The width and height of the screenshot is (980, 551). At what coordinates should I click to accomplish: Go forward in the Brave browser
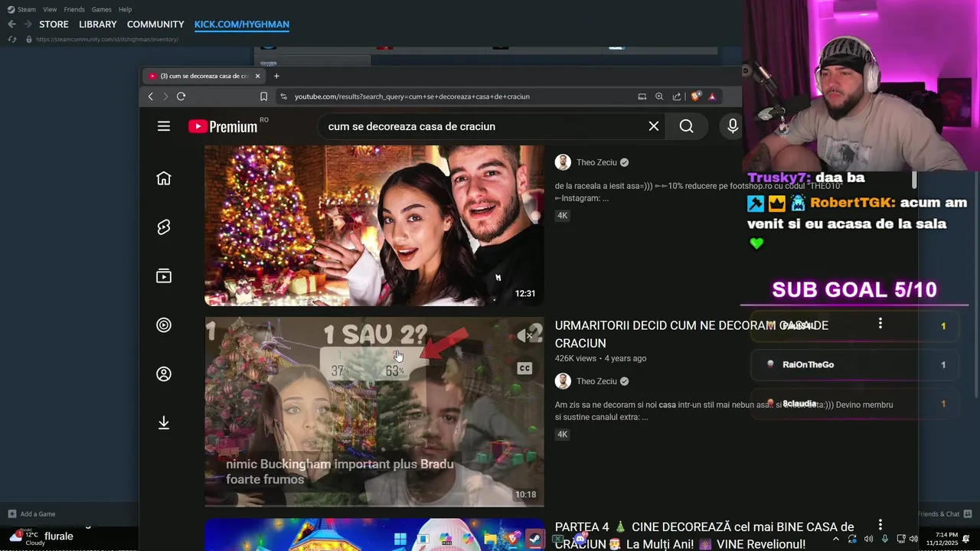165,96
